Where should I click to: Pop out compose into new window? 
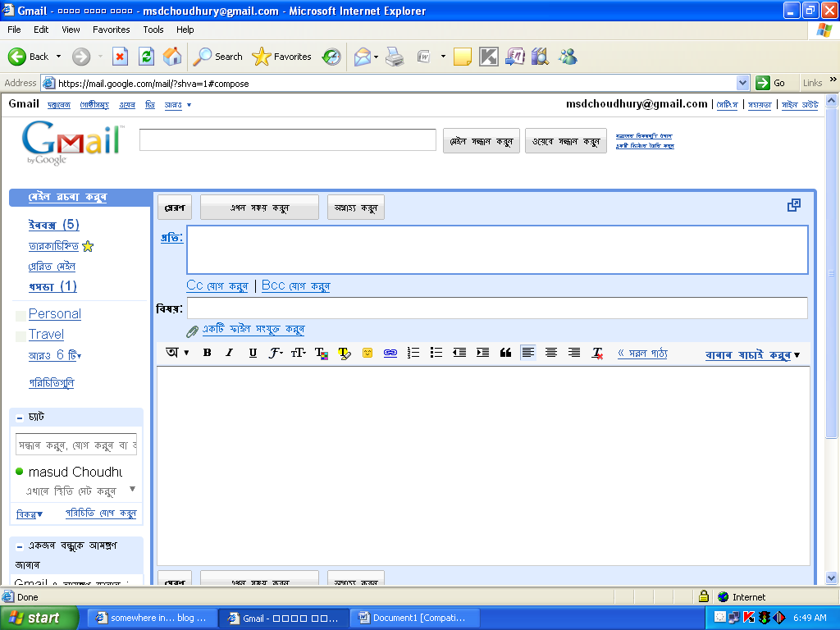tap(794, 205)
